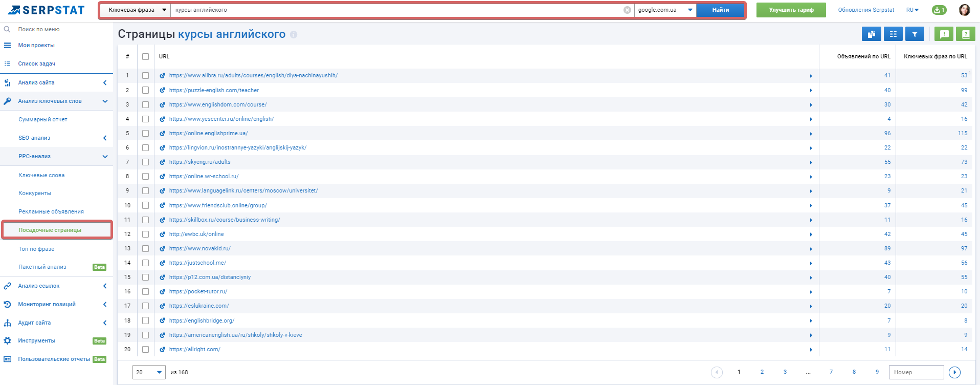Open the column settings icon button
This screenshot has width=980, height=385.
(x=893, y=34)
